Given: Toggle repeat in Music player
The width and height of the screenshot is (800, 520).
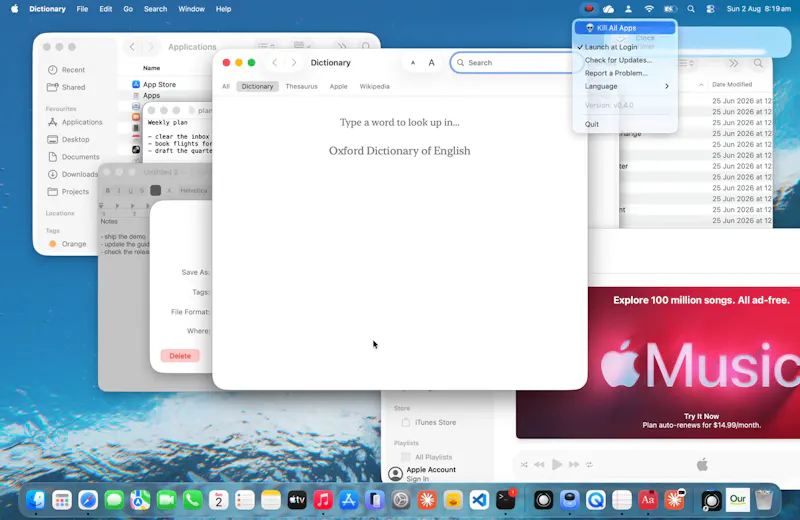Looking at the screenshot, I should [x=589, y=464].
